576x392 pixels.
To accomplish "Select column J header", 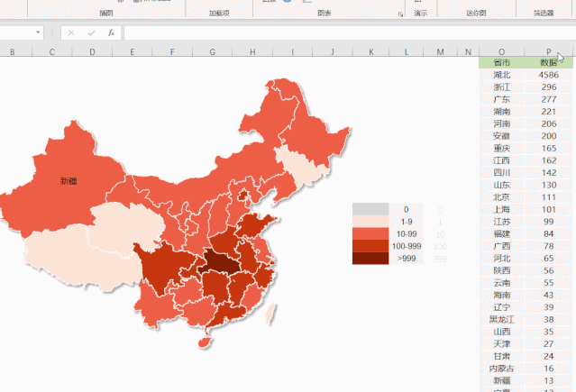I will point(333,51).
